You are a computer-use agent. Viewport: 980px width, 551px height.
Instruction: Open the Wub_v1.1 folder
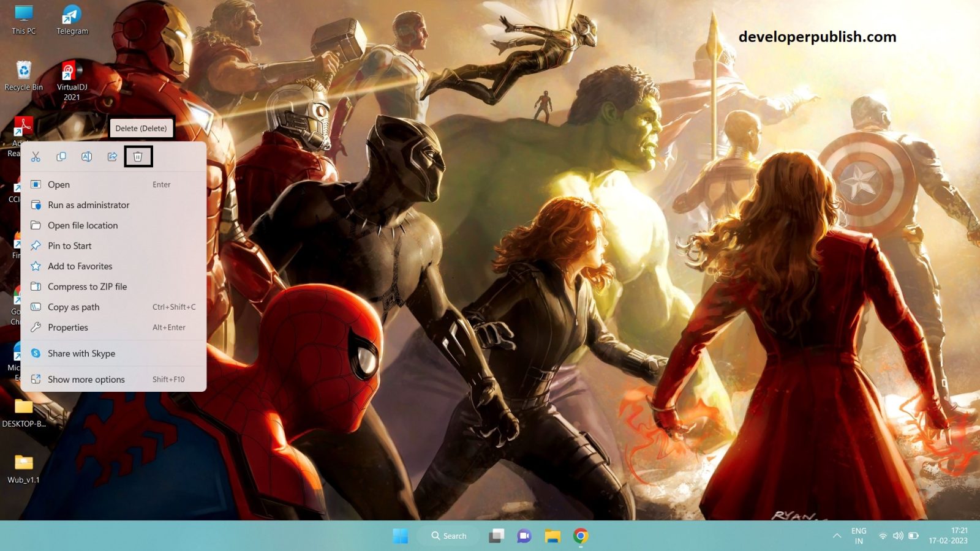(x=24, y=462)
